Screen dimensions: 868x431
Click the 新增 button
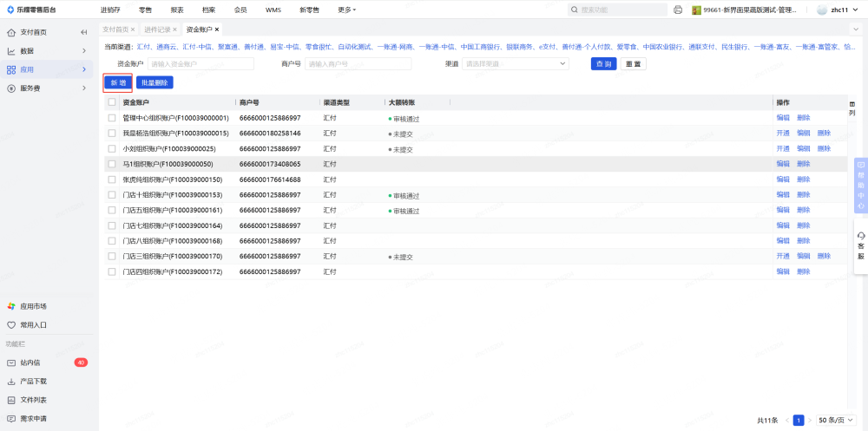[x=118, y=82]
